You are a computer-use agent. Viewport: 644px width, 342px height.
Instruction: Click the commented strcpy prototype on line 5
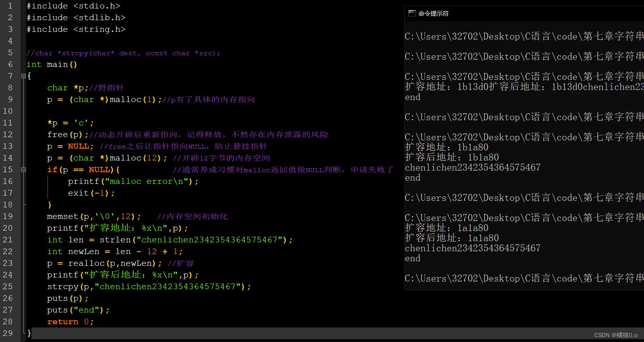(x=123, y=53)
